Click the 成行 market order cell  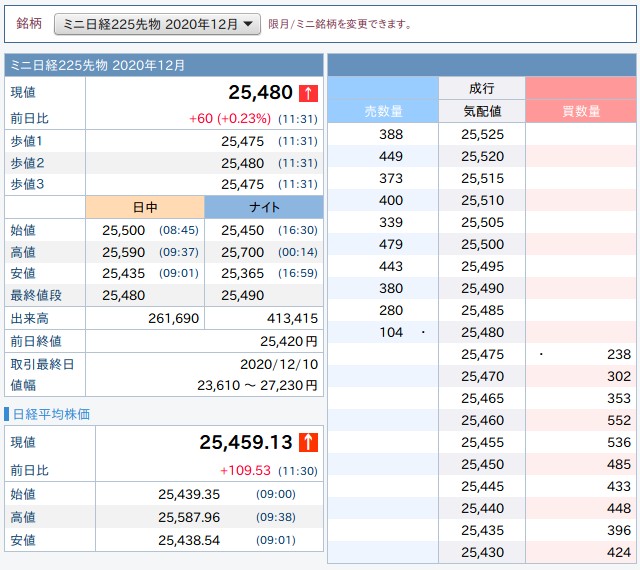[x=481, y=88]
